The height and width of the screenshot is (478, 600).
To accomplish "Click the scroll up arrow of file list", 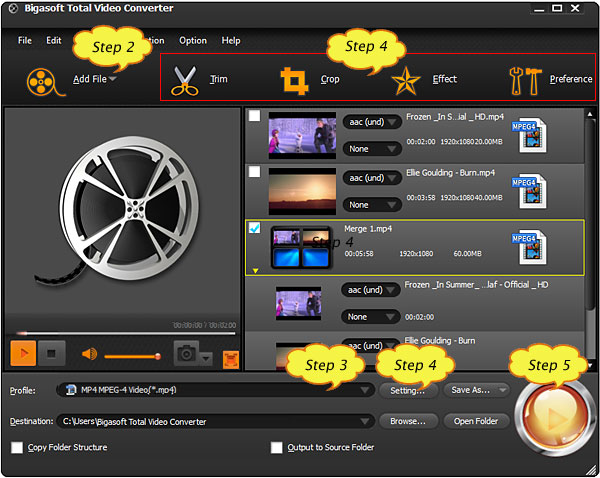I will click(x=590, y=114).
